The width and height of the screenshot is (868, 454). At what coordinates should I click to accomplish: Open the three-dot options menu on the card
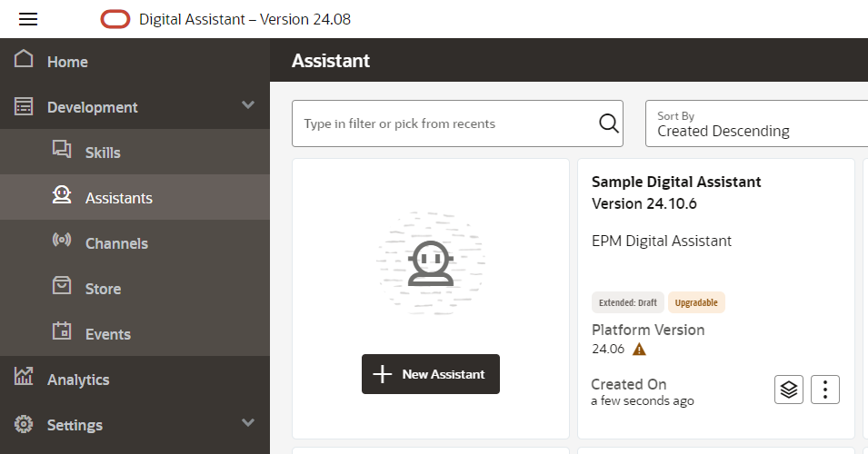(825, 390)
